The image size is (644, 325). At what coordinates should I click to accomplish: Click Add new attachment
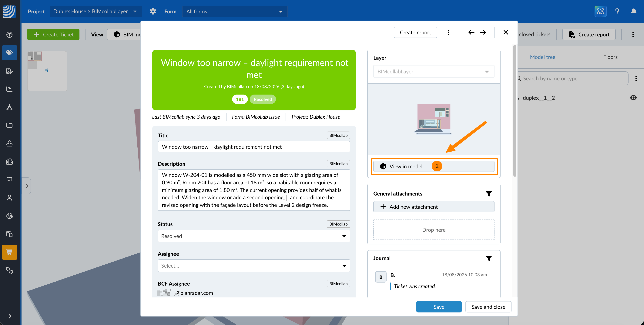tap(434, 207)
